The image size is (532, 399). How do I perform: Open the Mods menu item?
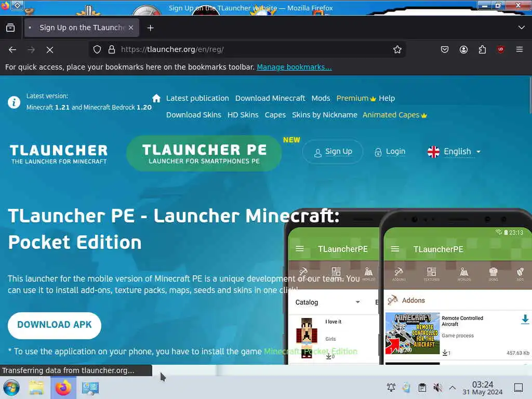pos(321,98)
